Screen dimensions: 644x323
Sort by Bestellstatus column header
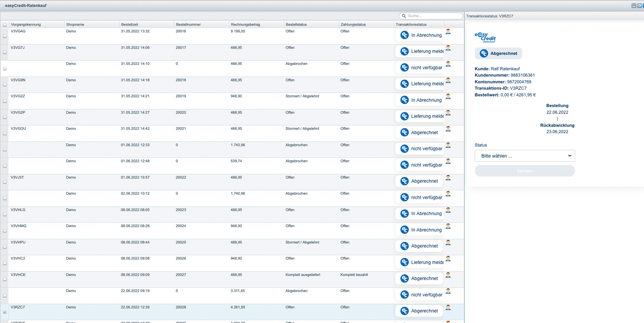pyautogui.click(x=311, y=25)
